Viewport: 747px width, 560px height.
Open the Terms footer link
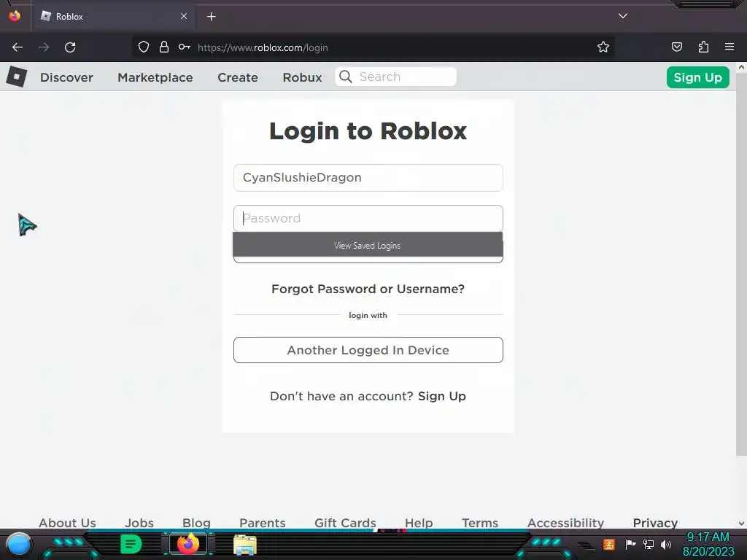tap(480, 522)
